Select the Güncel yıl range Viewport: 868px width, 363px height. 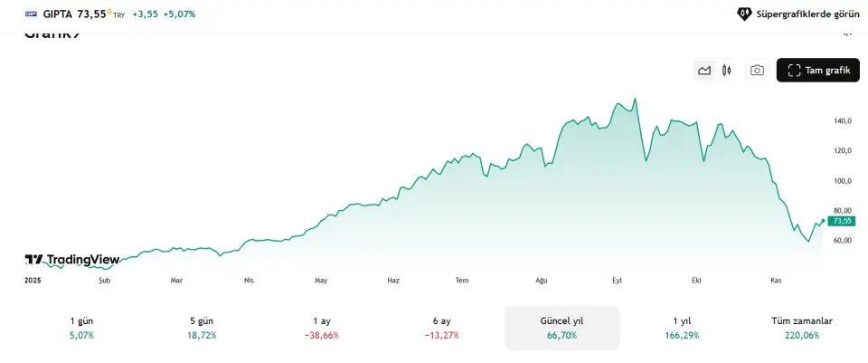pos(561,328)
